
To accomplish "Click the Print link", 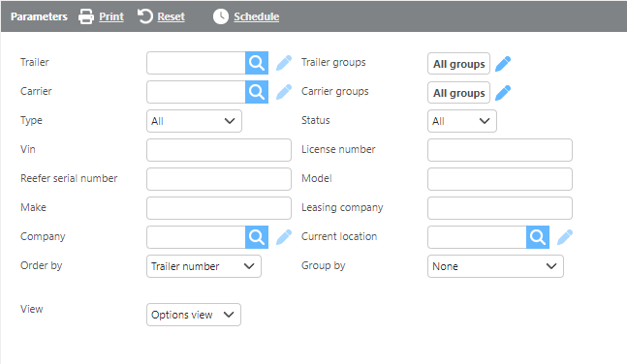I will click(x=111, y=16).
